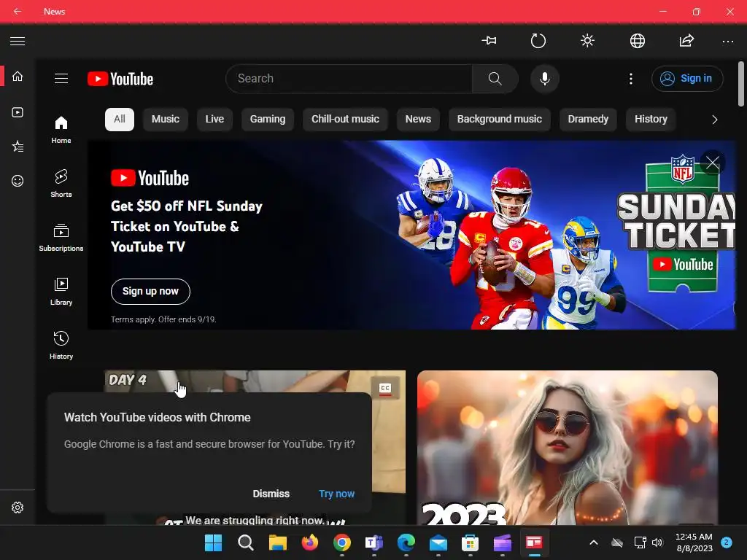
Task: Start voice search with microphone icon
Action: (544, 79)
